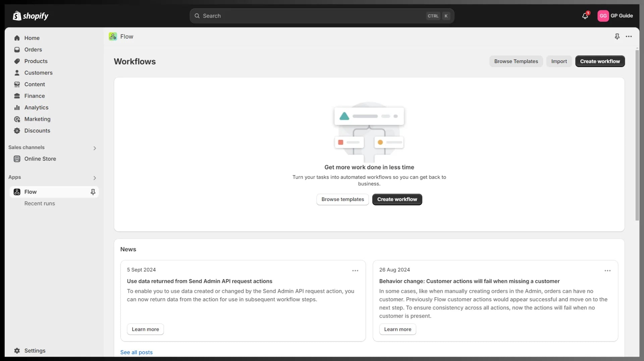
Task: Click the Import button
Action: click(x=559, y=61)
